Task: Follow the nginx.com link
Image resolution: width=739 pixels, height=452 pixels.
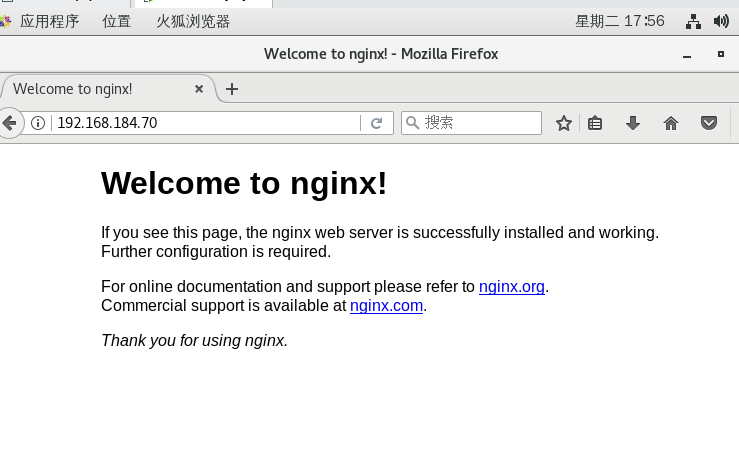Action: pyautogui.click(x=386, y=306)
